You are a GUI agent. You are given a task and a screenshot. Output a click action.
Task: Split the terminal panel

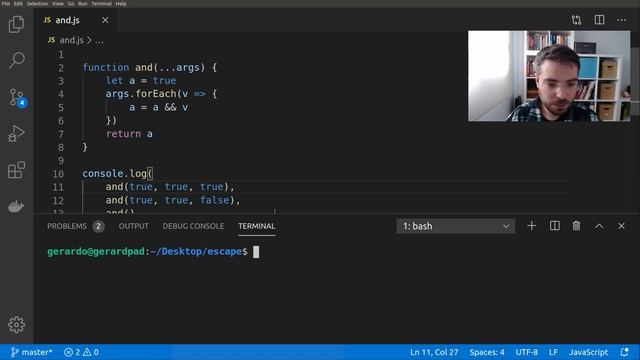[x=554, y=226]
